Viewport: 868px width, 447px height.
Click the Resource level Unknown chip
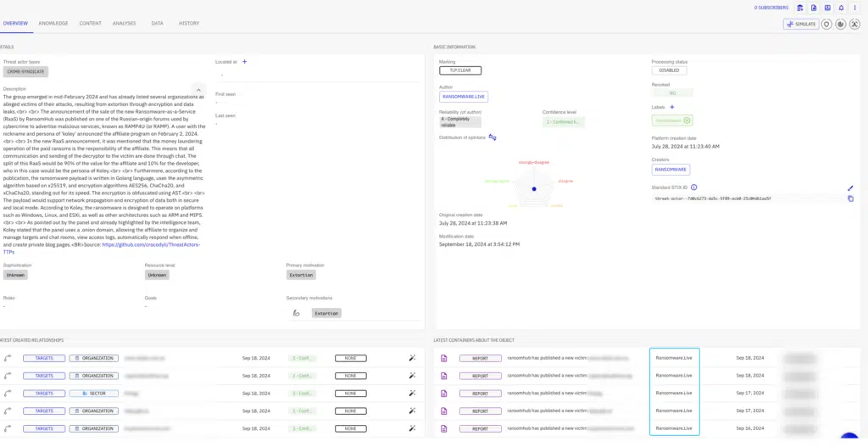coord(157,275)
